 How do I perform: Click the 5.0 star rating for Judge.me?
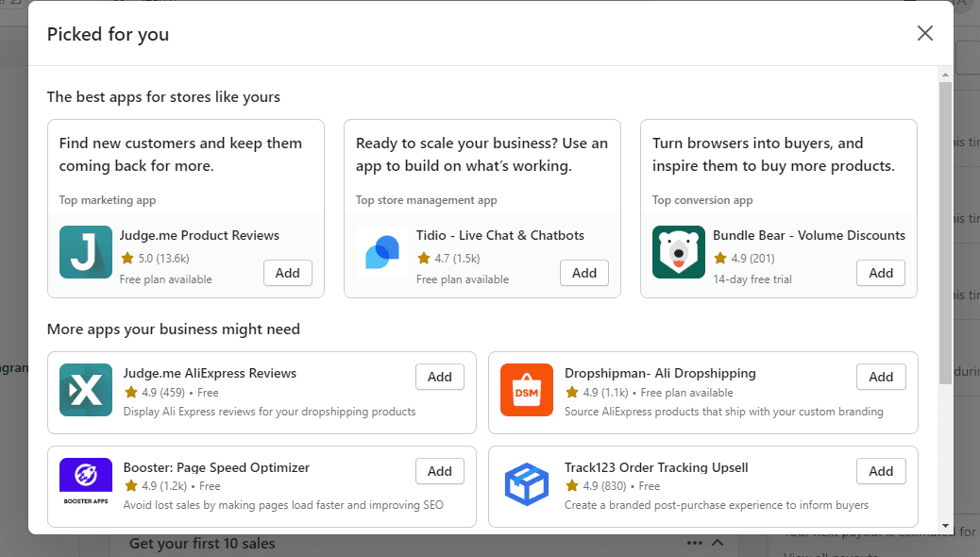coord(155,258)
